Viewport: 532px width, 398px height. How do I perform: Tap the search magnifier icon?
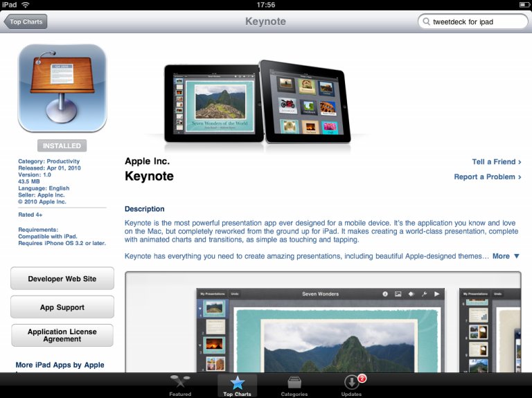point(426,22)
